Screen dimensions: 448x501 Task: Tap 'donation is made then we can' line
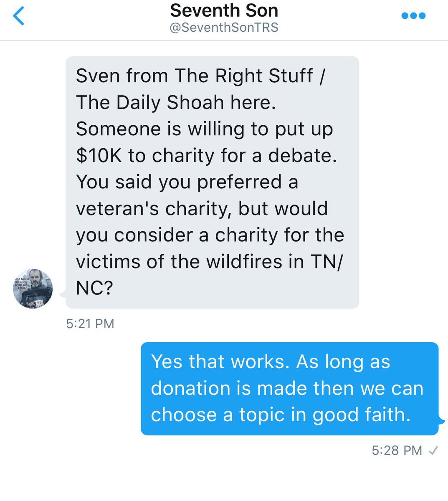click(x=287, y=388)
